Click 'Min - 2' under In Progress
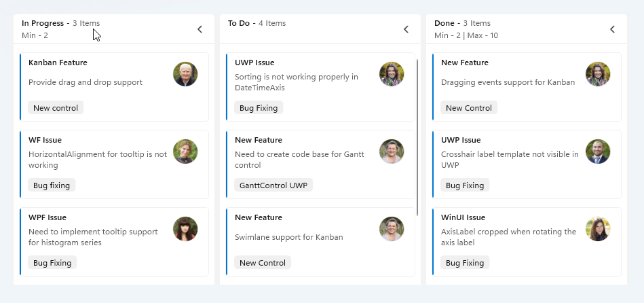The width and height of the screenshot is (644, 303). (x=35, y=35)
